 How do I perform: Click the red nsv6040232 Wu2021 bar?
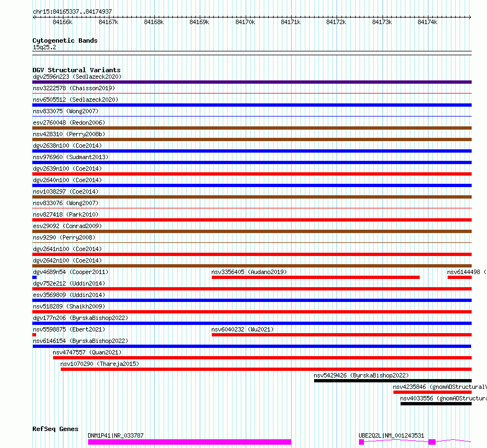coord(341,335)
